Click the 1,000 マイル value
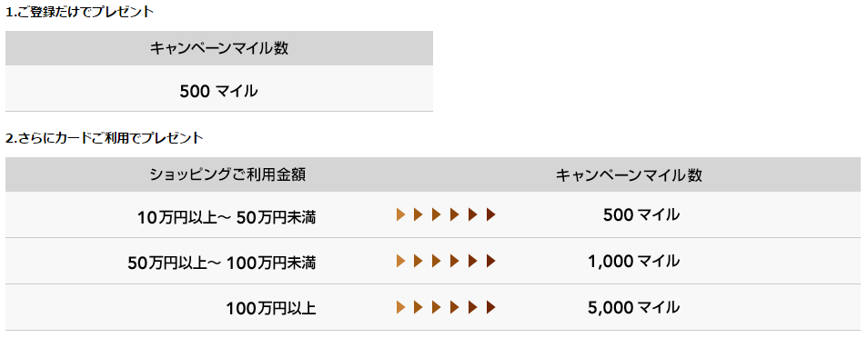Screen dimensions: 868x338 click(634, 261)
